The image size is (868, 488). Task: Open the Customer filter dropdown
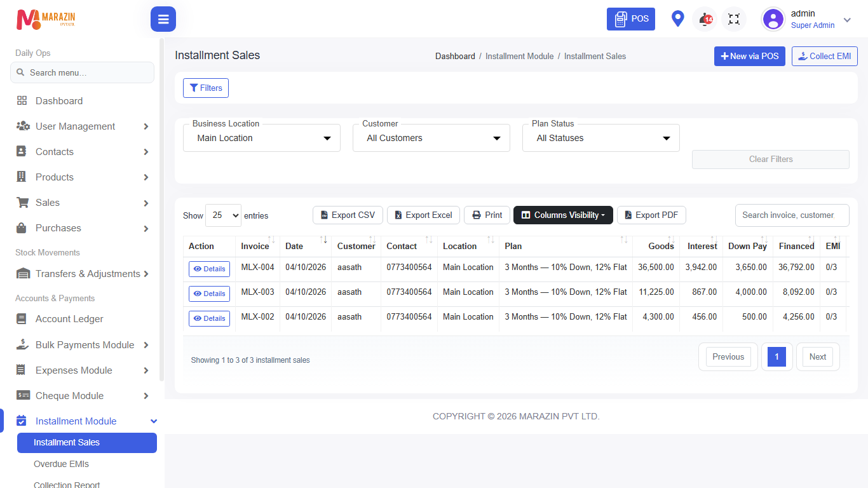431,138
